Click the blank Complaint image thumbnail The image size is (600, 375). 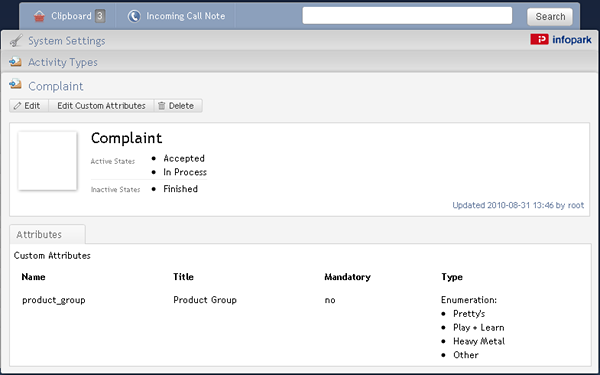(x=47, y=161)
